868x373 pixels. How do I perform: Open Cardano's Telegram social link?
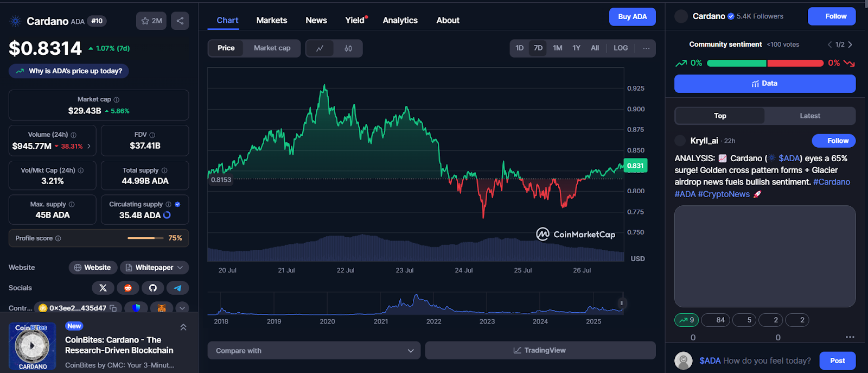click(x=177, y=288)
